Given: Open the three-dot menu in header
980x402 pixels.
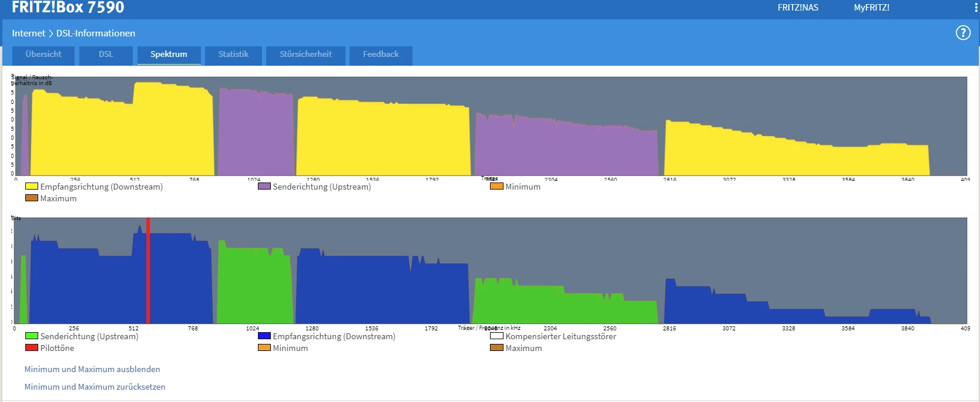Looking at the screenshot, I should coord(976,8).
